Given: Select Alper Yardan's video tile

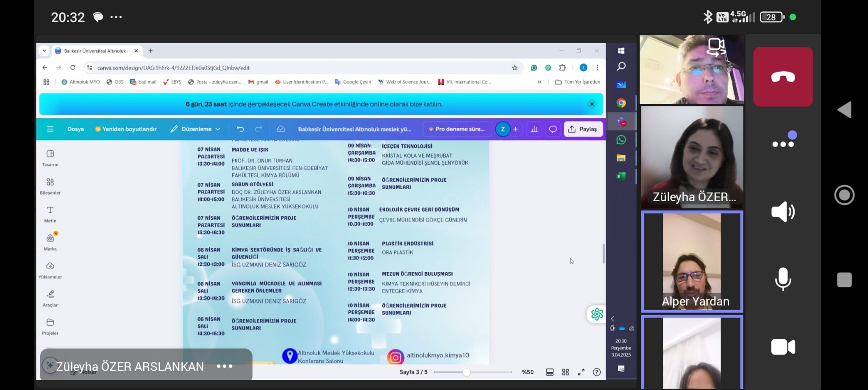Looking at the screenshot, I should [692, 262].
